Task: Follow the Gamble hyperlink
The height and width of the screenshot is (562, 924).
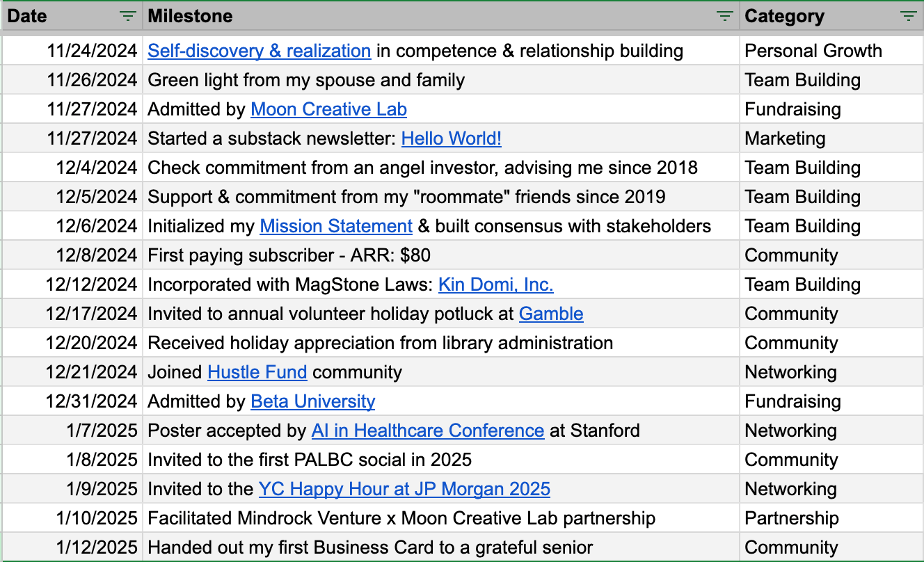Action: (x=551, y=314)
